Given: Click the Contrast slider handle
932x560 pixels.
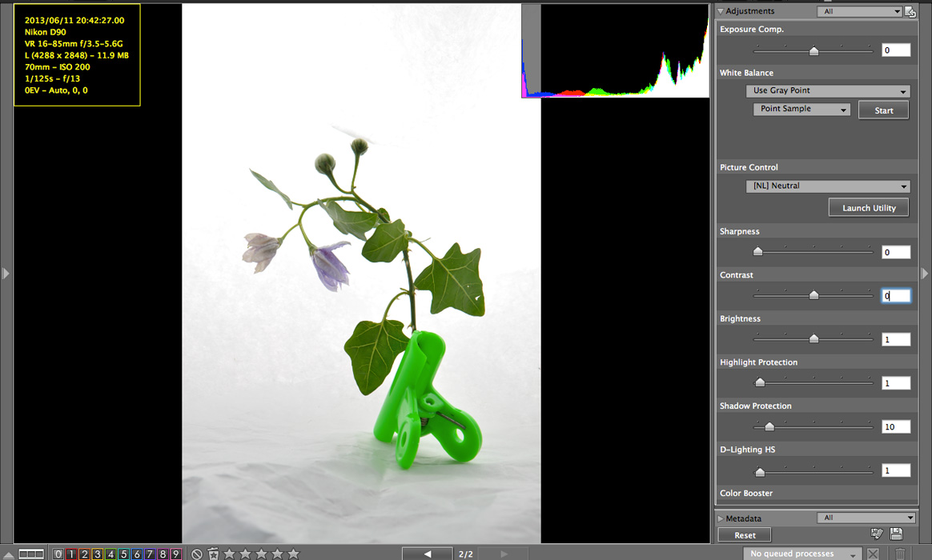Looking at the screenshot, I should (x=813, y=295).
